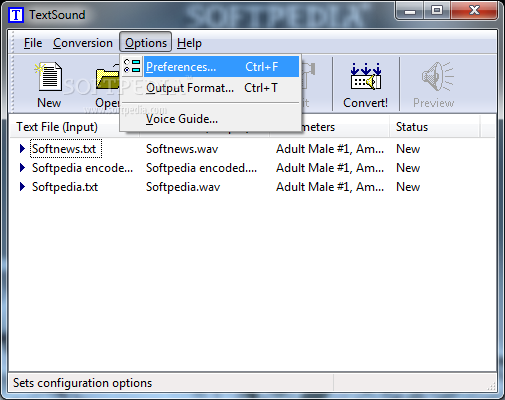Open the Conversion menu
The height and width of the screenshot is (400, 505).
pyautogui.click(x=83, y=43)
